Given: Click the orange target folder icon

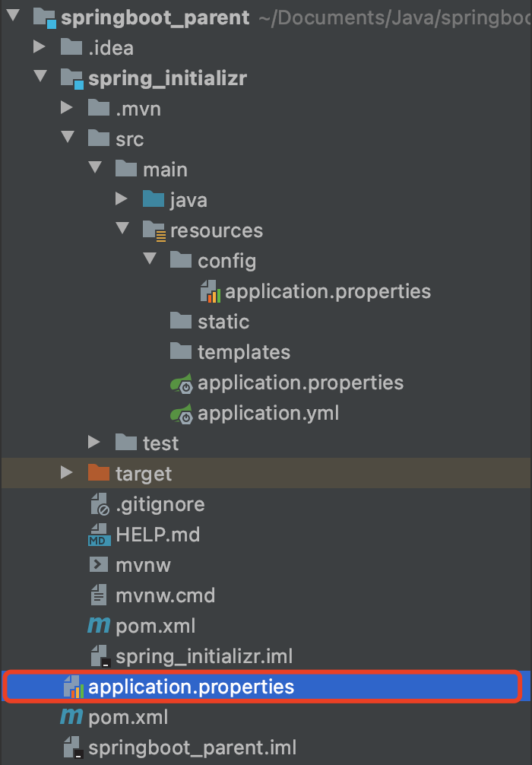Looking at the screenshot, I should (99, 473).
